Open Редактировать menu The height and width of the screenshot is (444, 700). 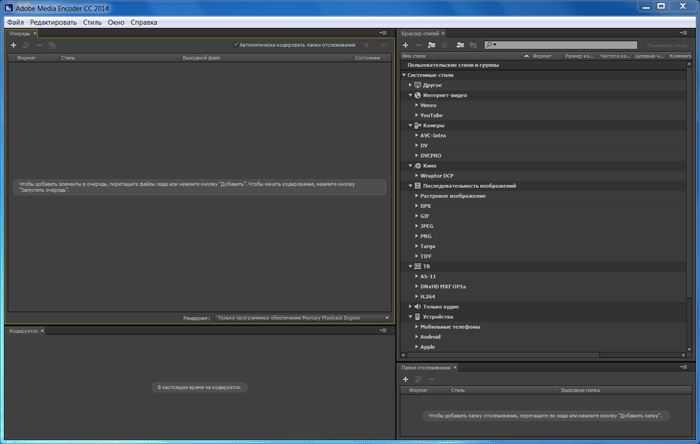[x=53, y=22]
